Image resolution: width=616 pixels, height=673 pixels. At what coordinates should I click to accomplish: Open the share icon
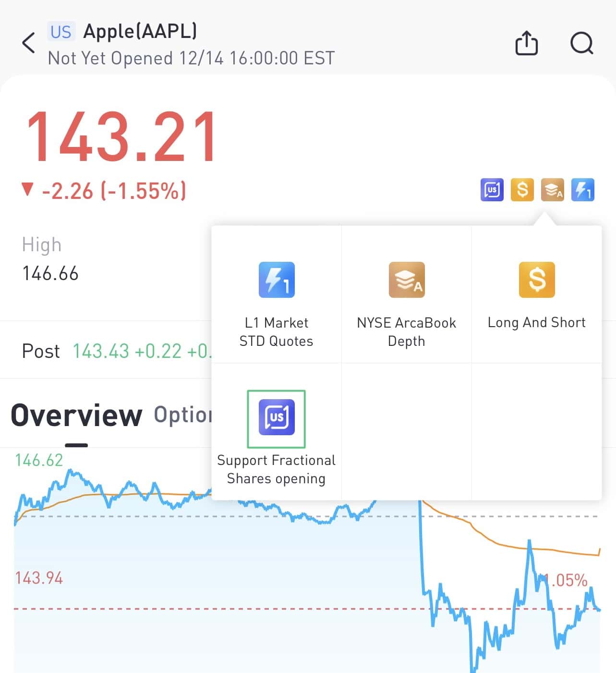pyautogui.click(x=526, y=43)
